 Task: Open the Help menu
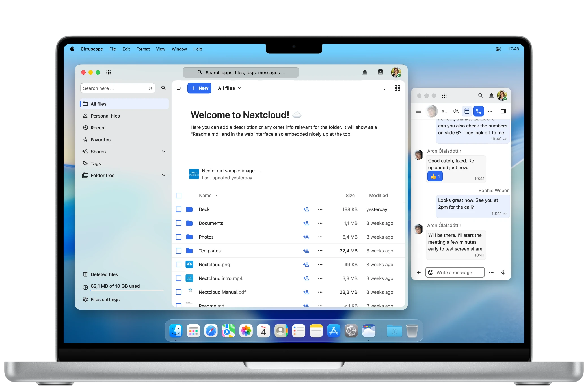[x=198, y=49]
